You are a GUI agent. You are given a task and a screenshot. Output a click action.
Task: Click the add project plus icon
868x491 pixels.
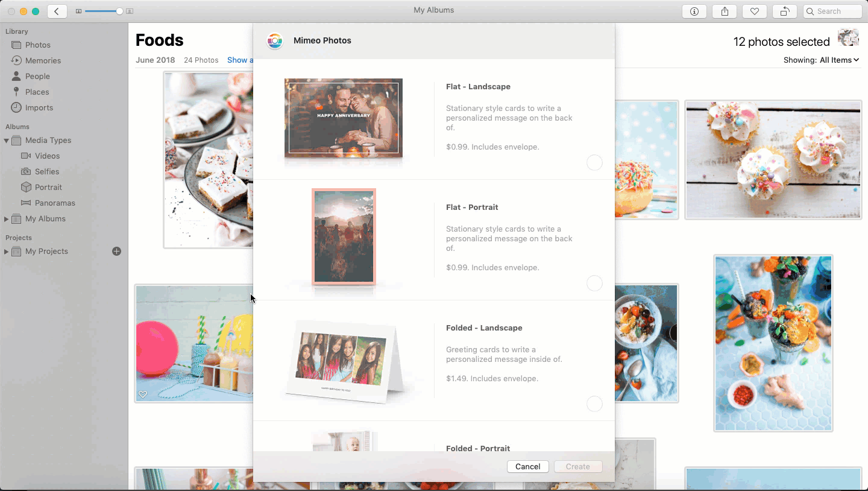pos(117,251)
